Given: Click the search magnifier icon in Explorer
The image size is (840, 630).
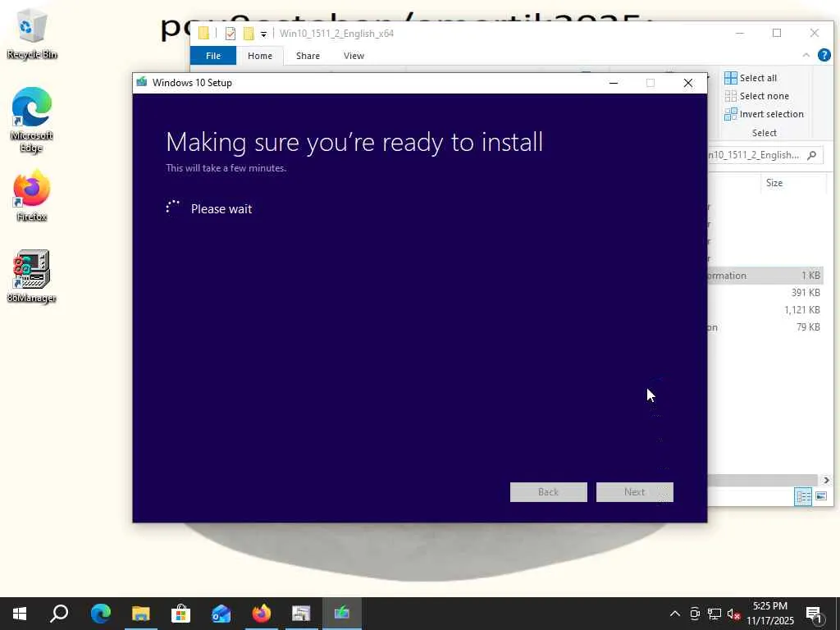Looking at the screenshot, I should point(811,155).
